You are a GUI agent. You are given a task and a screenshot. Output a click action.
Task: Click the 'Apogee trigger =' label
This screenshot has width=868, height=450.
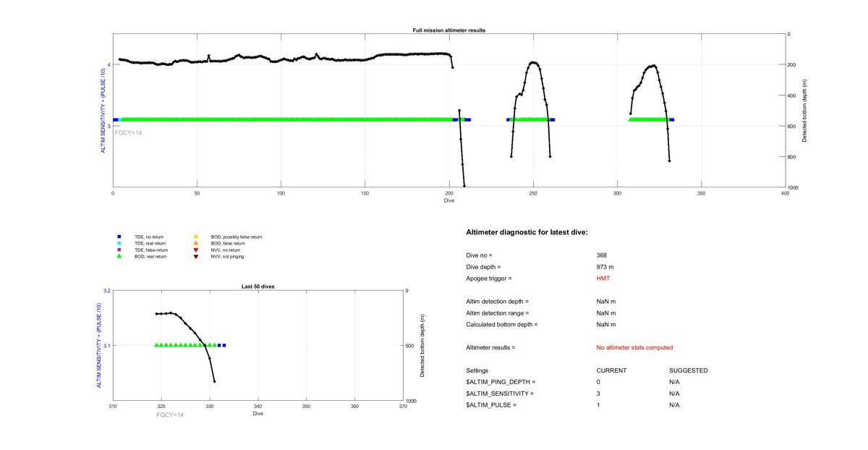pyautogui.click(x=489, y=279)
